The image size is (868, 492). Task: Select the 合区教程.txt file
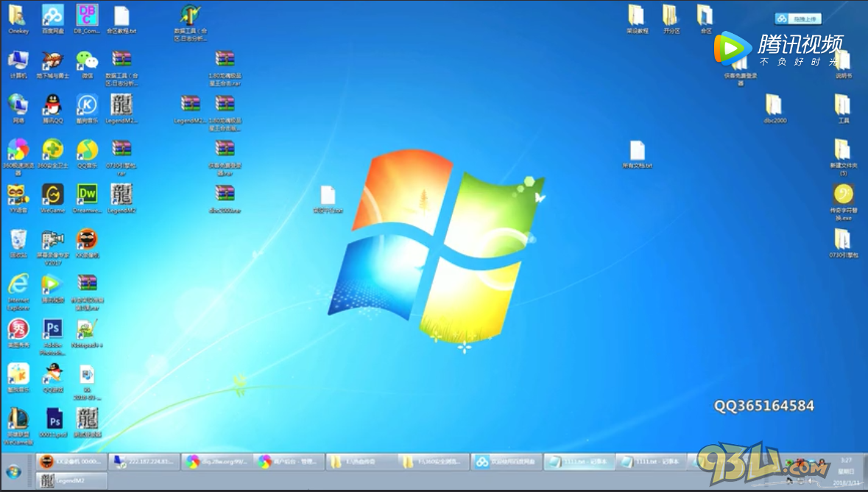click(x=121, y=19)
